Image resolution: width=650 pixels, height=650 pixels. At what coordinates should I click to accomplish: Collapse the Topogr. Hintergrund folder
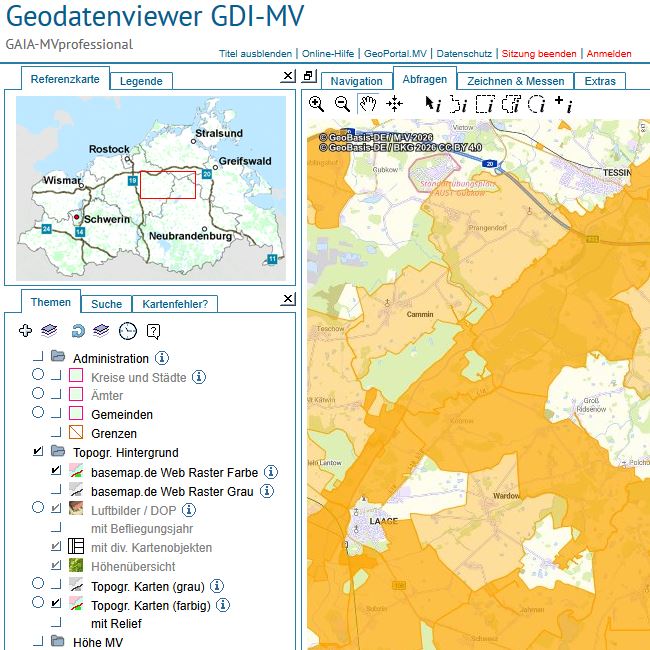tap(58, 451)
